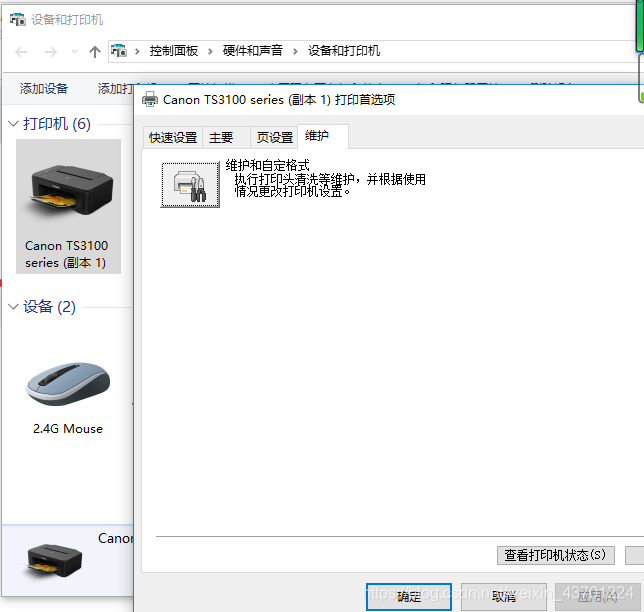Open the recent locations dropdown arrow
Viewport: 644px width, 612px height.
click(74, 52)
